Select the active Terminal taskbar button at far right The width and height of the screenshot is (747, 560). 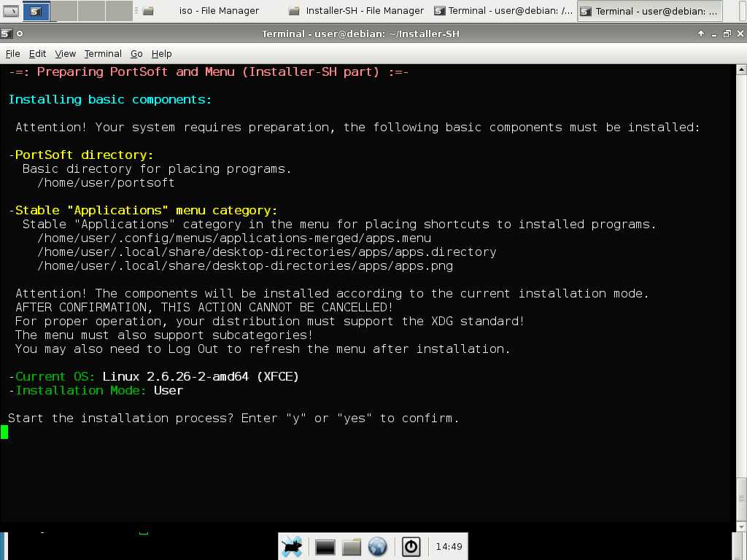click(650, 11)
